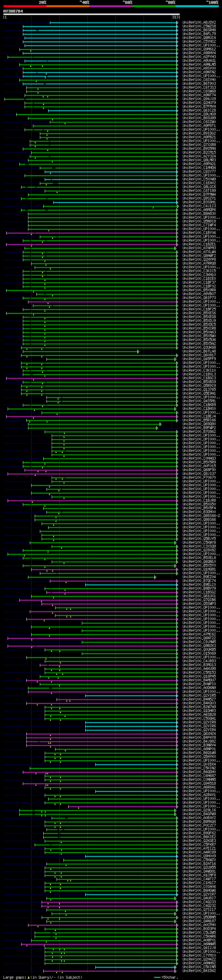This screenshot has width=222, height=980.
Task: Select hit label UniRef100_B5XG50
Action: click(199, 504)
